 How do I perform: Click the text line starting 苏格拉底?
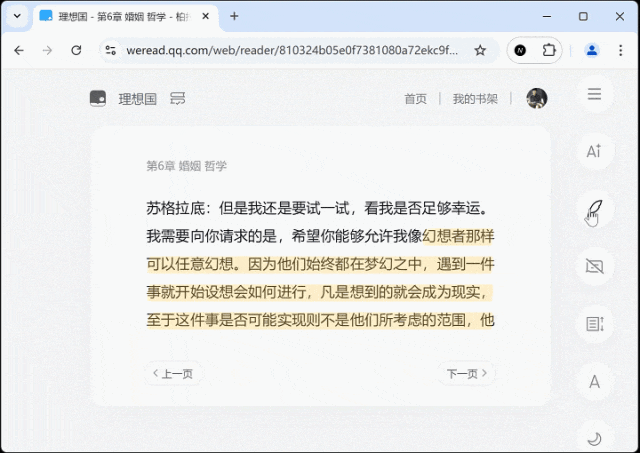(x=318, y=208)
